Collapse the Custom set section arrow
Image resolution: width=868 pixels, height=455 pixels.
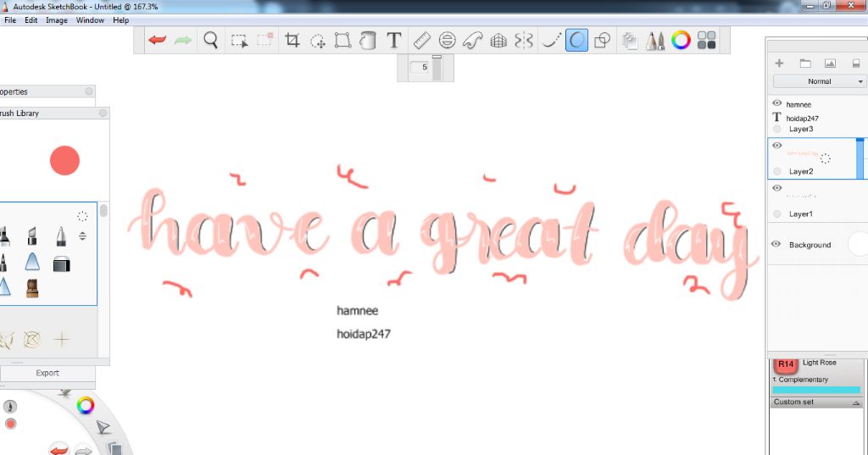tap(856, 403)
